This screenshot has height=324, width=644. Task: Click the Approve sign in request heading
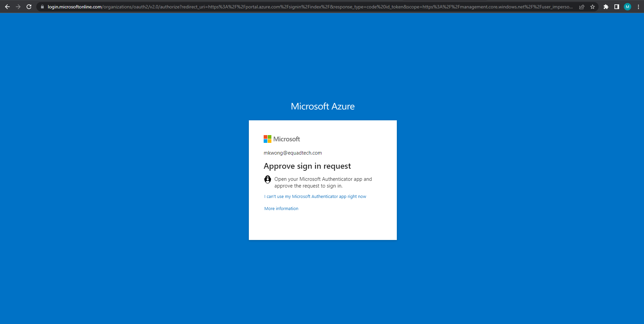pyautogui.click(x=307, y=166)
